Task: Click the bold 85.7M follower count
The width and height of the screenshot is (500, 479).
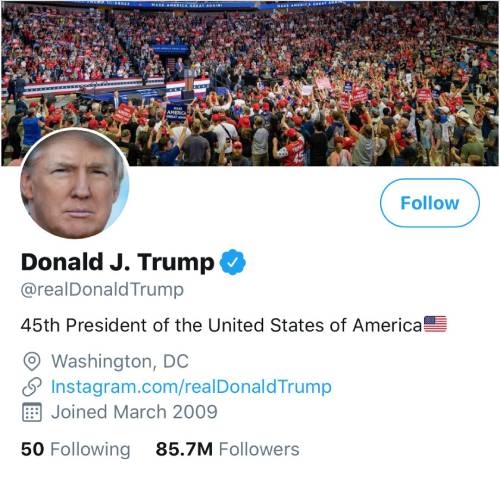Action: tap(184, 449)
